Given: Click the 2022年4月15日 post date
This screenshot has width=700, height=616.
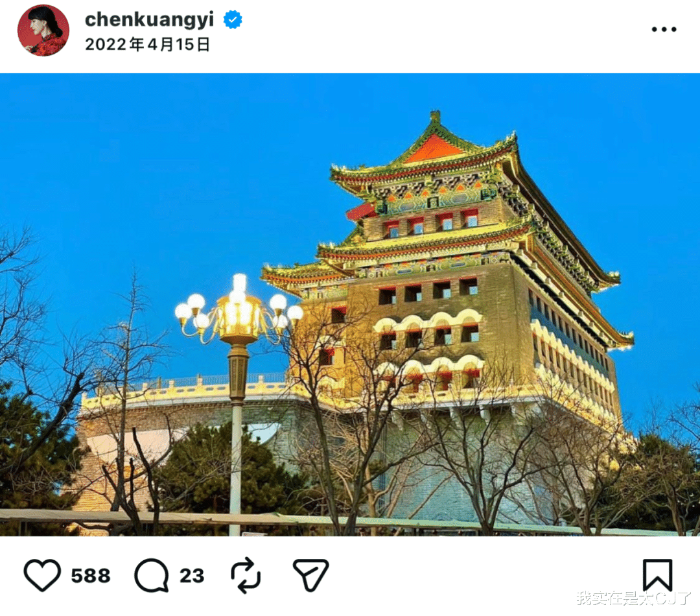Looking at the screenshot, I should [x=147, y=45].
